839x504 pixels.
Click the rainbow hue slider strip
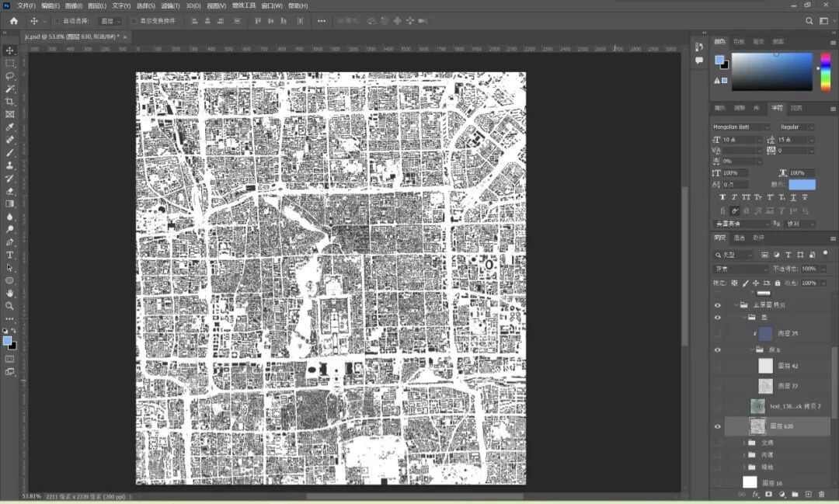[x=826, y=71]
